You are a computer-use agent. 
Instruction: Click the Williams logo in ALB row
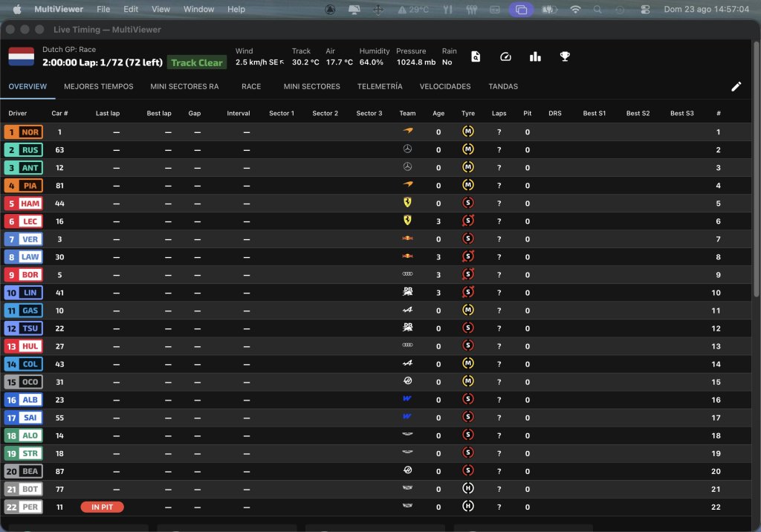pos(407,398)
